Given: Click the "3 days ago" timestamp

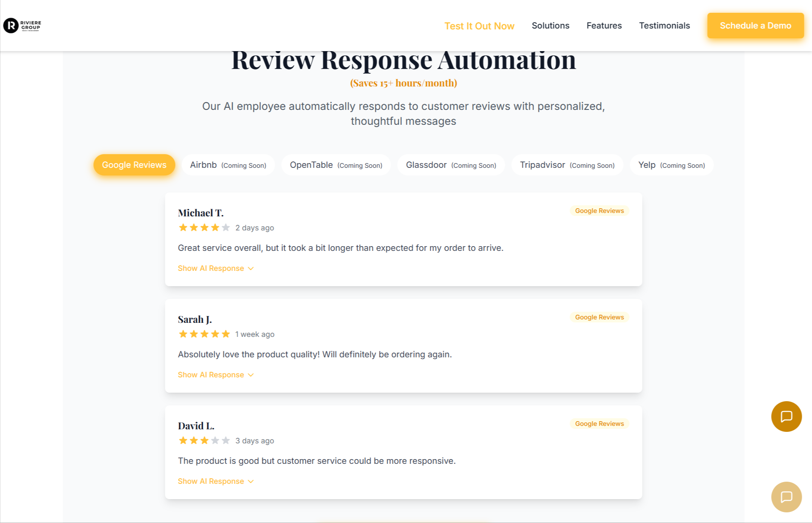Looking at the screenshot, I should 255,441.
